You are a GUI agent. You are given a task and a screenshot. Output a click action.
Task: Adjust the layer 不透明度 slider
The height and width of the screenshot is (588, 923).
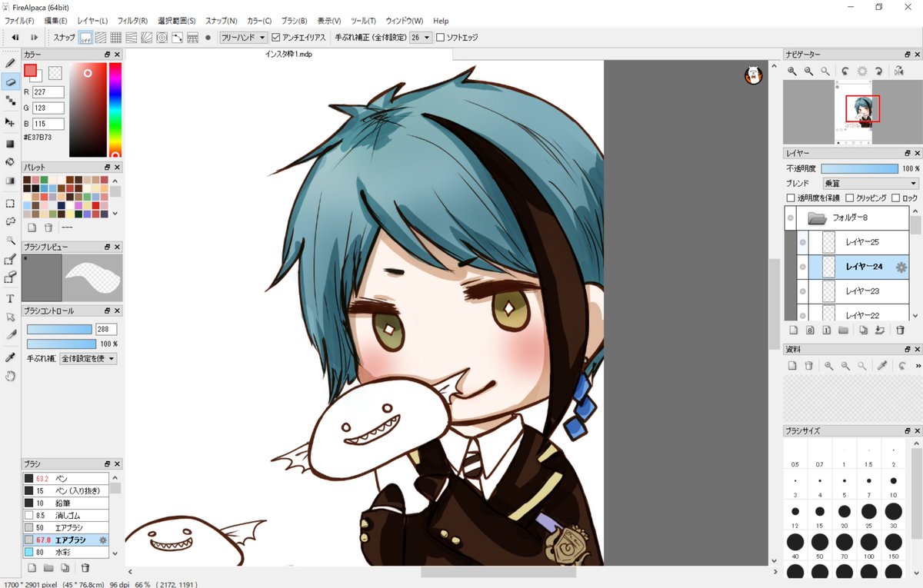point(859,168)
